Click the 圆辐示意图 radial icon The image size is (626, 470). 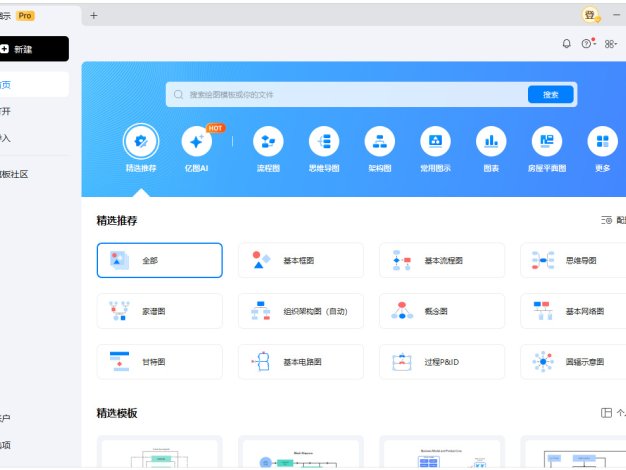543,362
